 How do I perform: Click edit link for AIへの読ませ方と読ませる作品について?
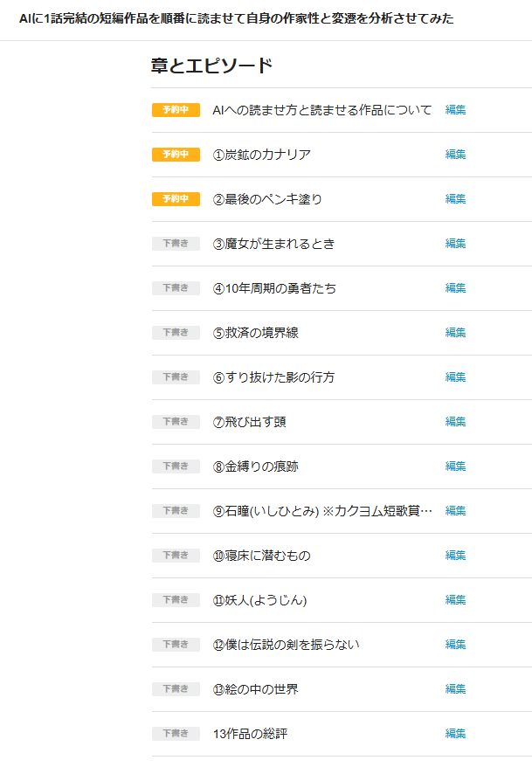coord(455,110)
